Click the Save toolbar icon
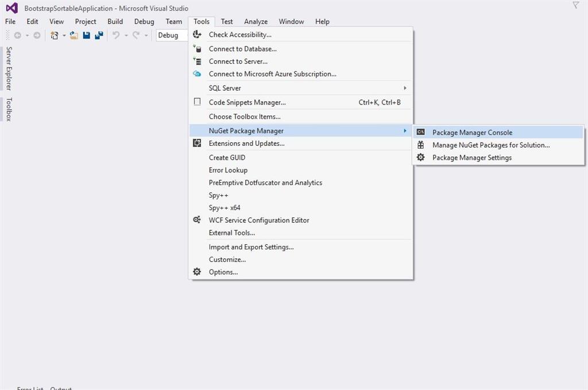588x390 pixels. (86, 35)
